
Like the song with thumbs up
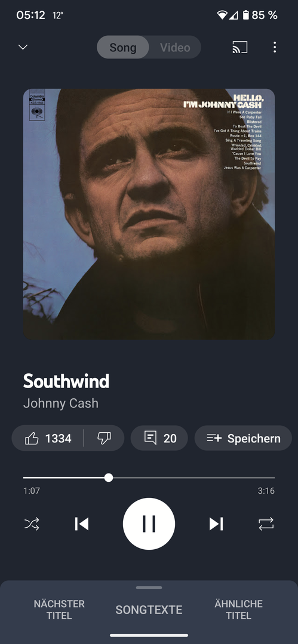pos(48,438)
